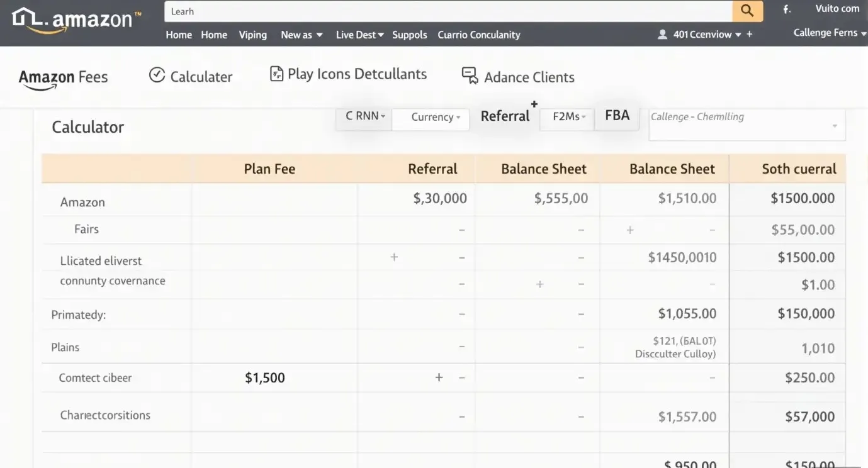
Task: Click plus icon in Llicated eliverst row
Action: tap(394, 257)
